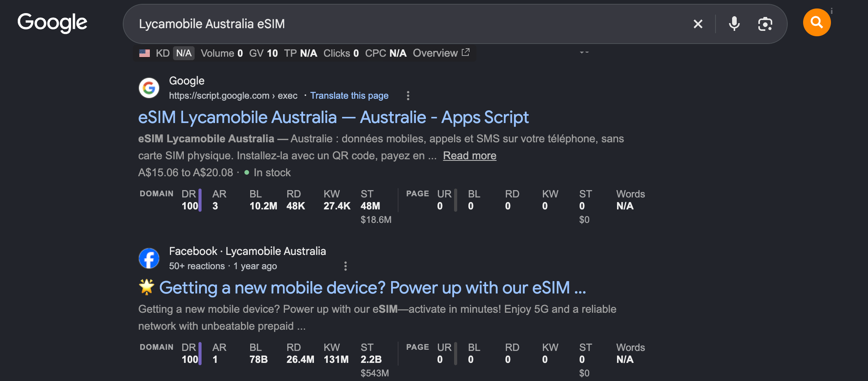The image size is (868, 381).
Task: Clear the search box with X icon
Action: point(698,24)
